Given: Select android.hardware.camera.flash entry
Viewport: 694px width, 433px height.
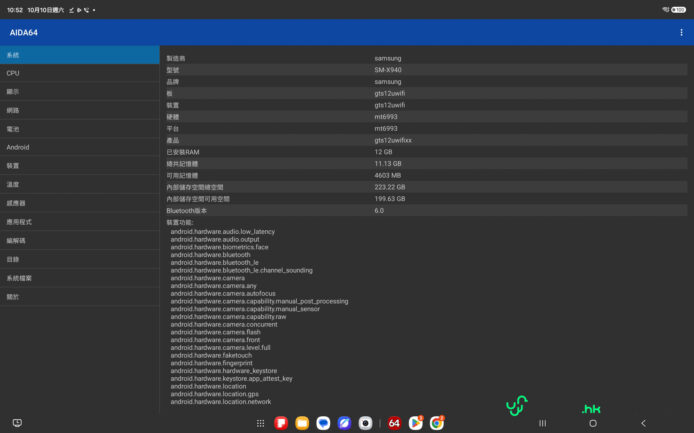Looking at the screenshot, I should coord(216,332).
